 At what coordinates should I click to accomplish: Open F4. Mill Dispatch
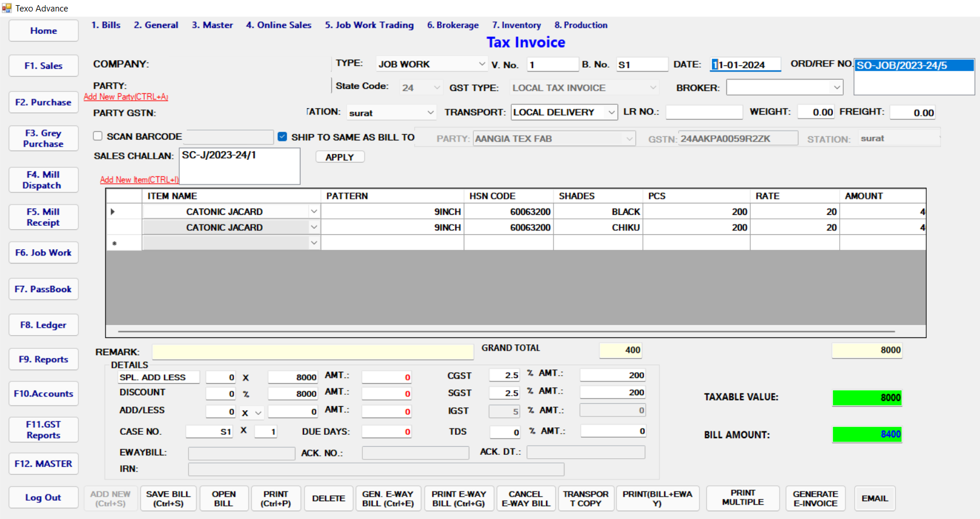(44, 180)
